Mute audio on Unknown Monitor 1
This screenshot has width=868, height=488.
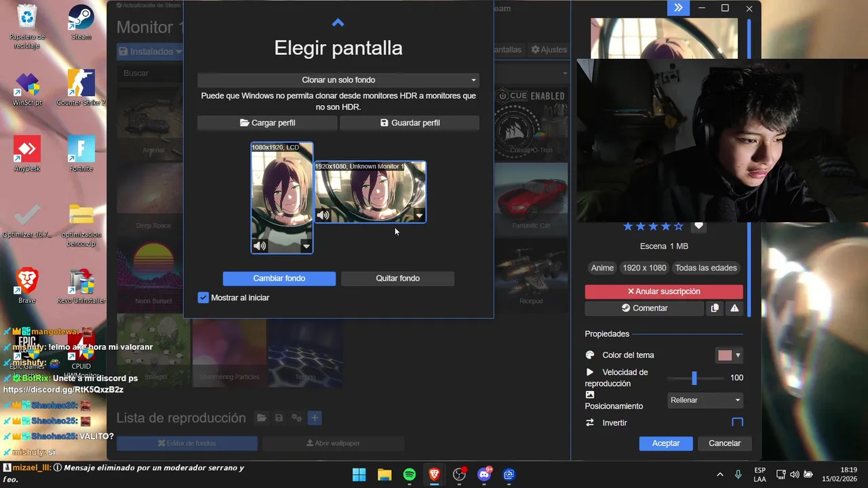(323, 216)
